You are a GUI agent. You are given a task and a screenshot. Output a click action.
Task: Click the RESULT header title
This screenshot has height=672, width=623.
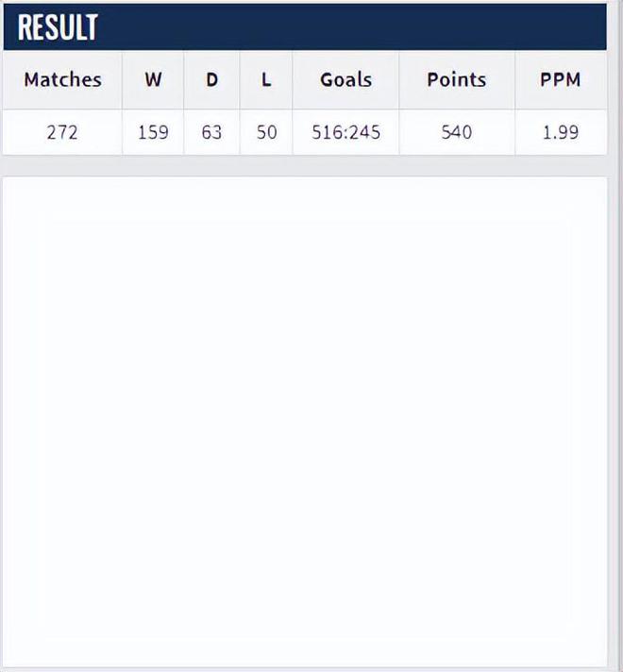coord(58,27)
